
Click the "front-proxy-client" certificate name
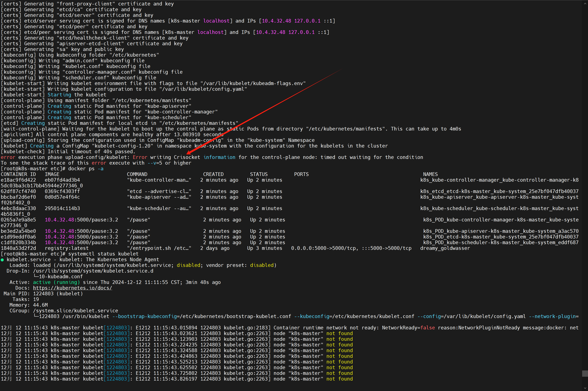pyautogui.click(x=86, y=4)
